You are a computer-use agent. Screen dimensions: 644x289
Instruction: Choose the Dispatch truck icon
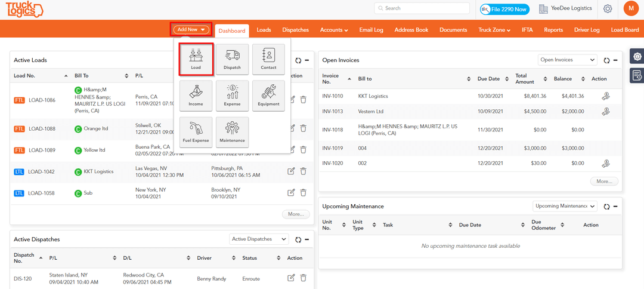pos(232,59)
